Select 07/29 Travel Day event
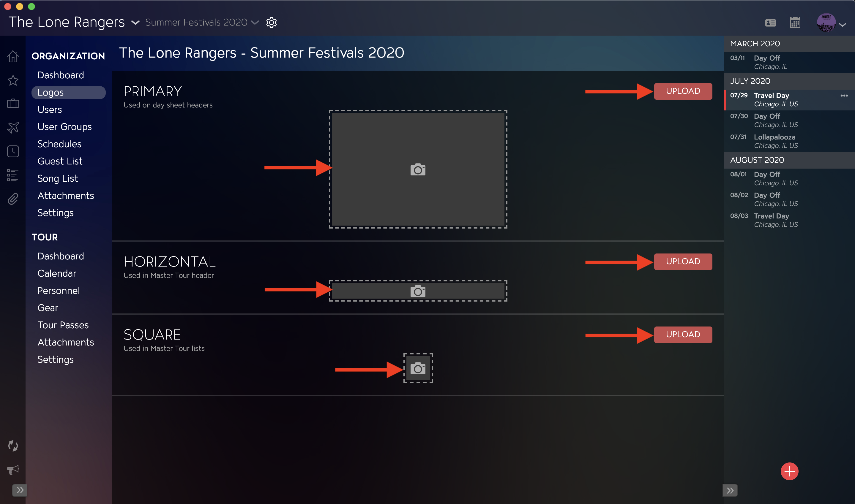Screen dimensions: 855x504 (x=789, y=100)
